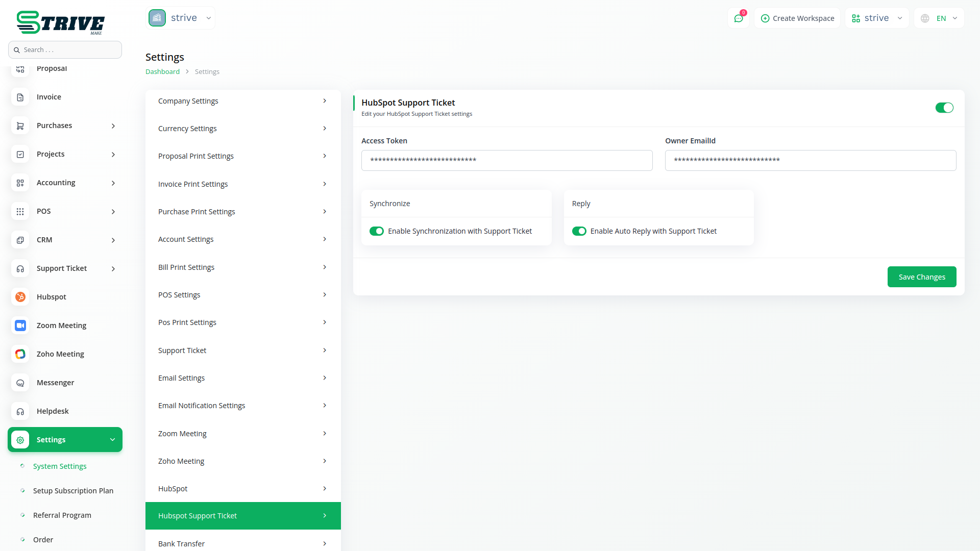Screen dimensions: 980x551
Task: Open the strive workspace dropdown at top left
Action: coord(180,18)
